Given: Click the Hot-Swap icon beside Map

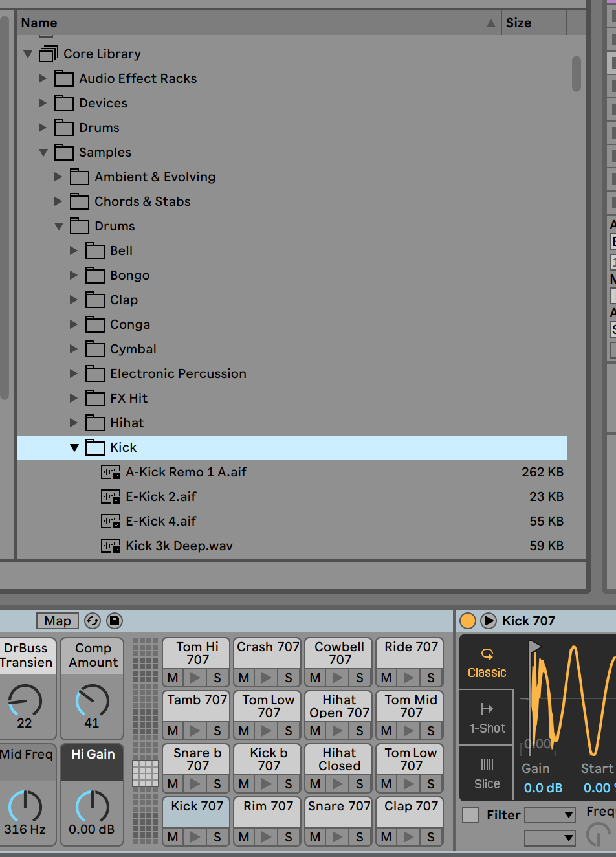Looking at the screenshot, I should [x=93, y=621].
